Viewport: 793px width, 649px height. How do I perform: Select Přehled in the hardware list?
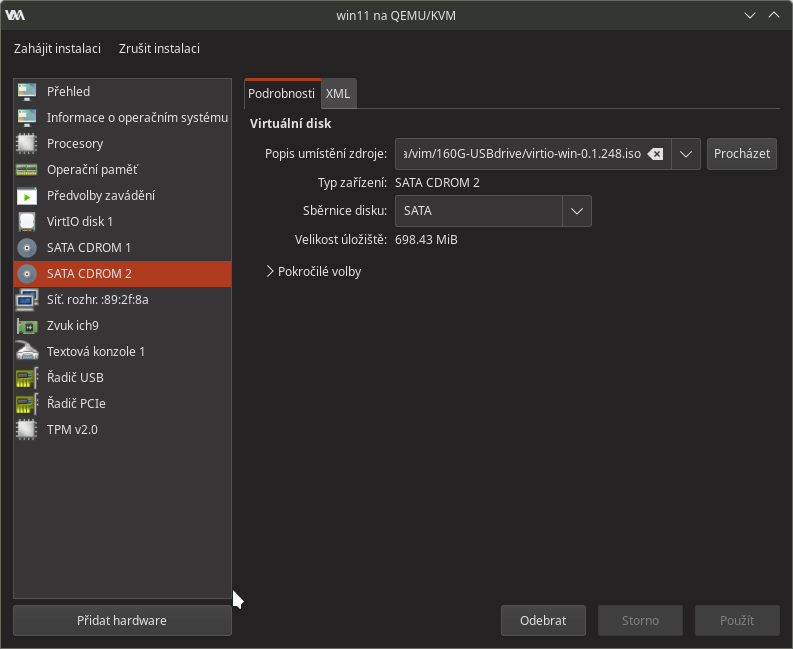(122, 92)
